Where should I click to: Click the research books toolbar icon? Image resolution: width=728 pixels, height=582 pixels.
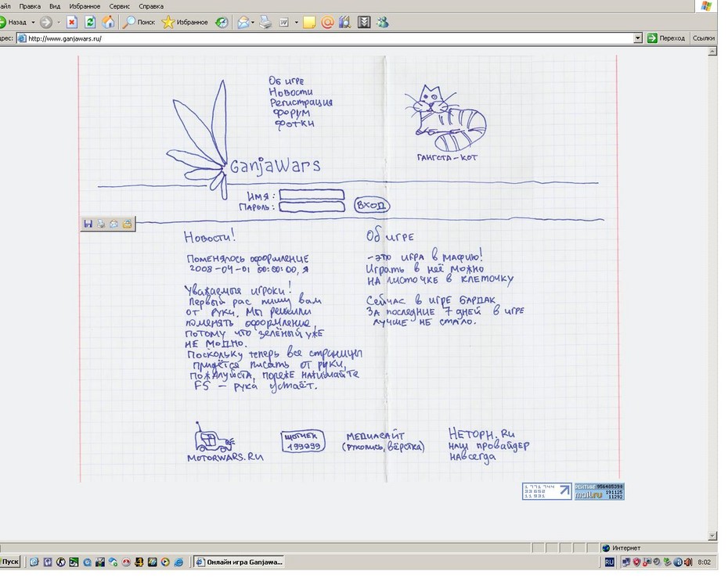click(x=345, y=22)
